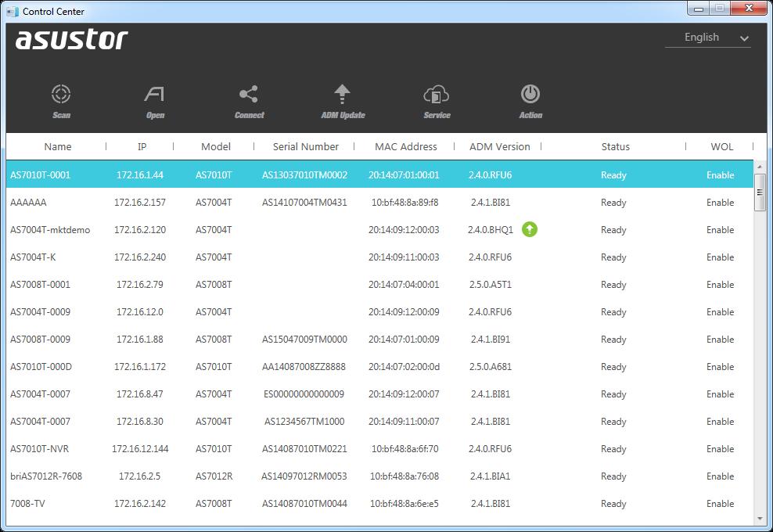
Task: Click green update arrow beside 2.4.0.BHQ1
Action: pyautogui.click(x=530, y=229)
